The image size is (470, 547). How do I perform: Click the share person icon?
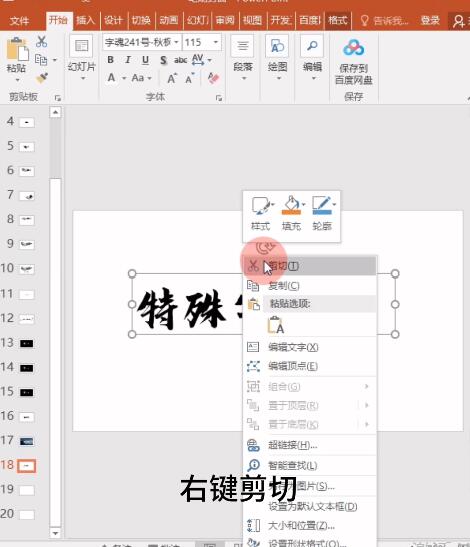coord(458,21)
